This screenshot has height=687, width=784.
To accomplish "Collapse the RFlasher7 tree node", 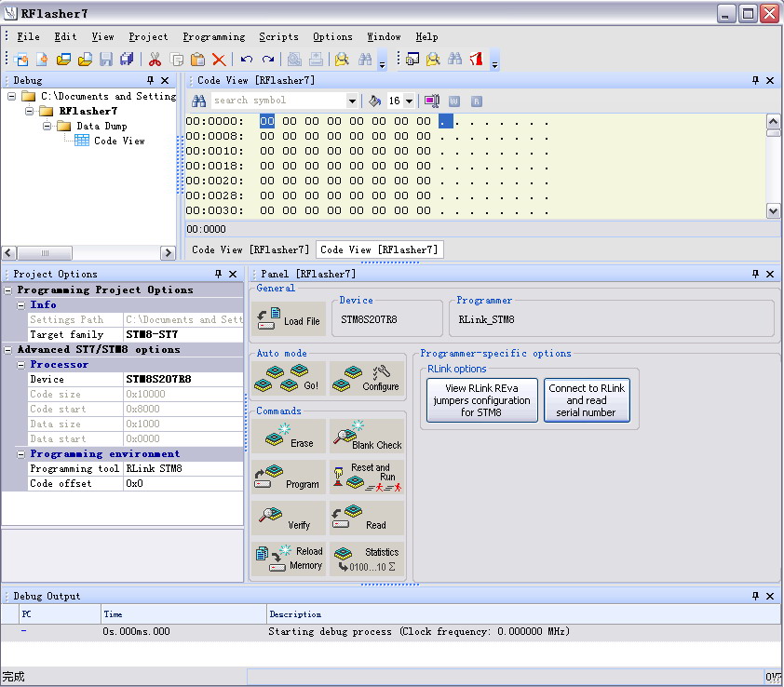I will [30, 111].
